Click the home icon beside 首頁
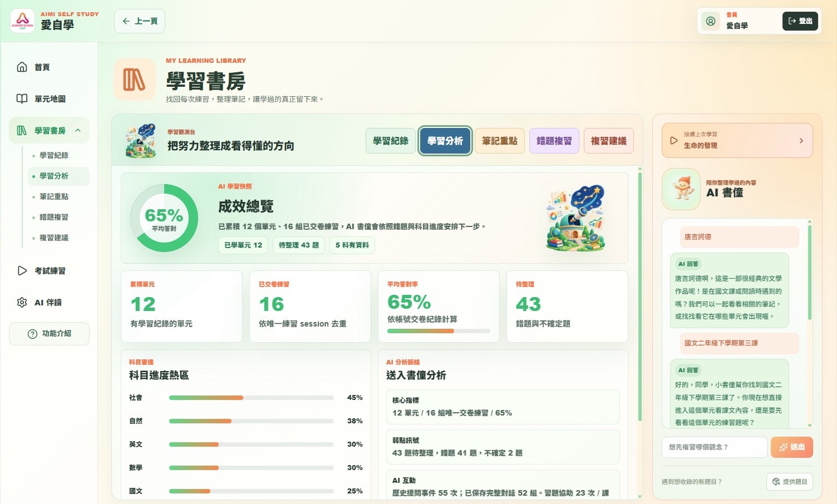Screen dimensions: 837x504 coord(22,67)
